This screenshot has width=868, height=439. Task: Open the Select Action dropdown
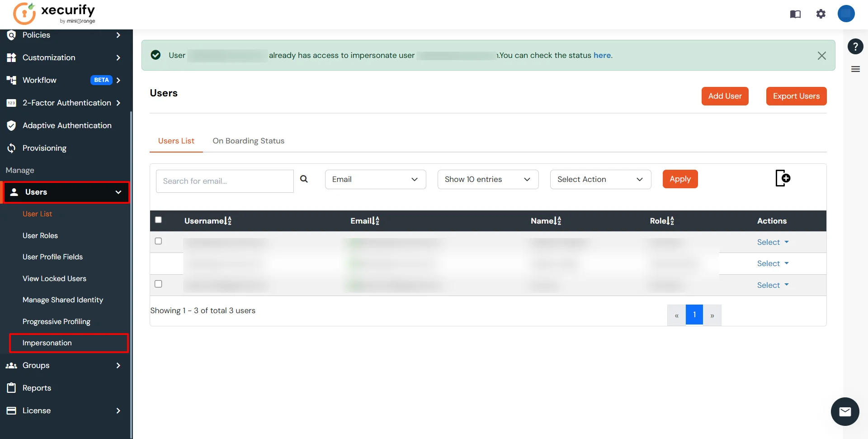click(x=600, y=179)
